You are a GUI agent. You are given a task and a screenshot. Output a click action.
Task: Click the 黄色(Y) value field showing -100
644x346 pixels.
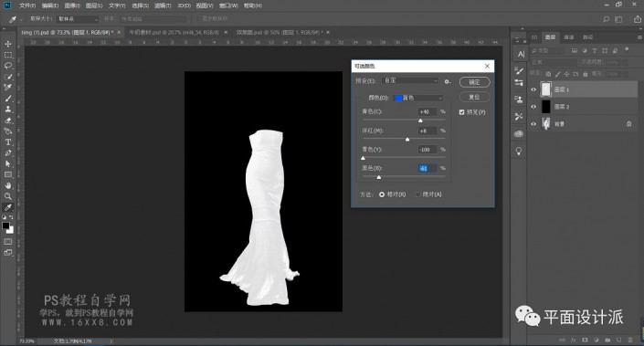point(427,150)
